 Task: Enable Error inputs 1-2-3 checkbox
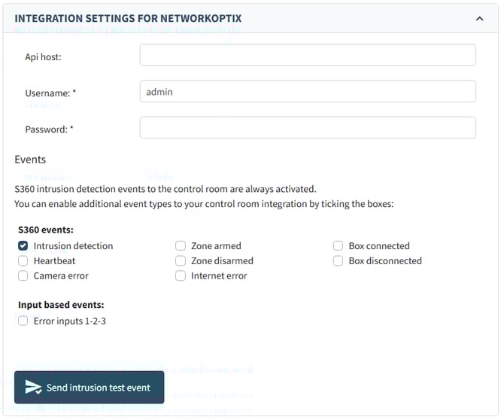tap(23, 321)
